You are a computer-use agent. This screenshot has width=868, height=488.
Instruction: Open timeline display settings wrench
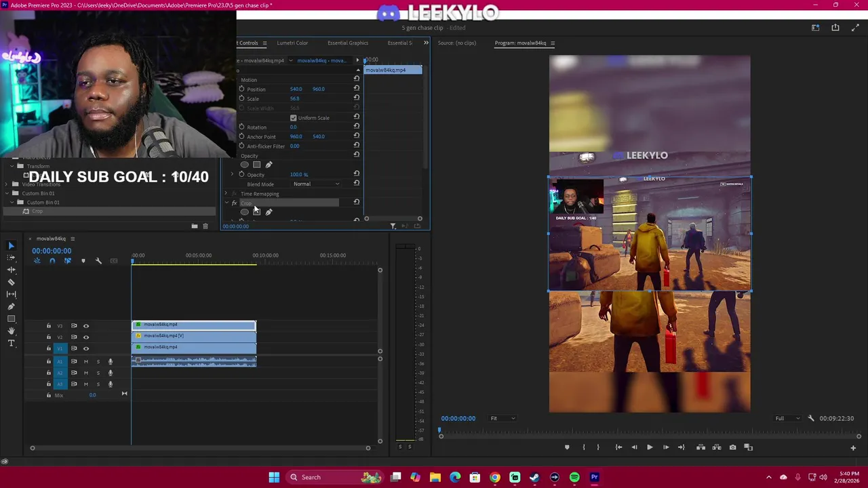pos(98,261)
